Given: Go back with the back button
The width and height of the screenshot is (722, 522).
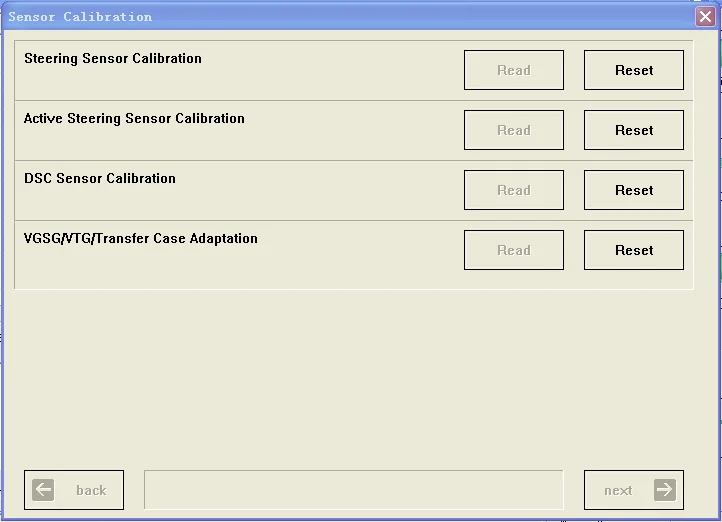Looking at the screenshot, I should tap(74, 490).
